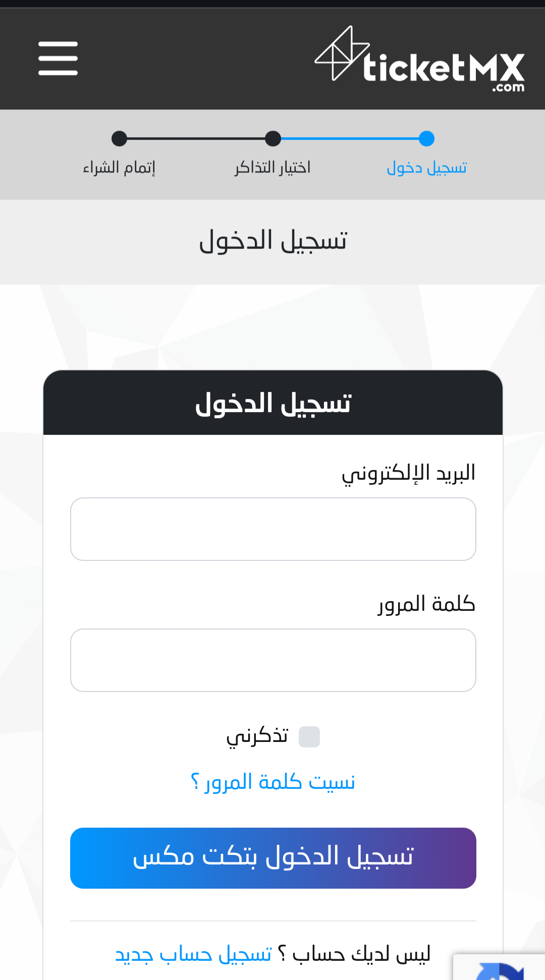Click the البريد الإلكتروني field label
Viewport: 545px width, 980px height.
[x=409, y=473]
